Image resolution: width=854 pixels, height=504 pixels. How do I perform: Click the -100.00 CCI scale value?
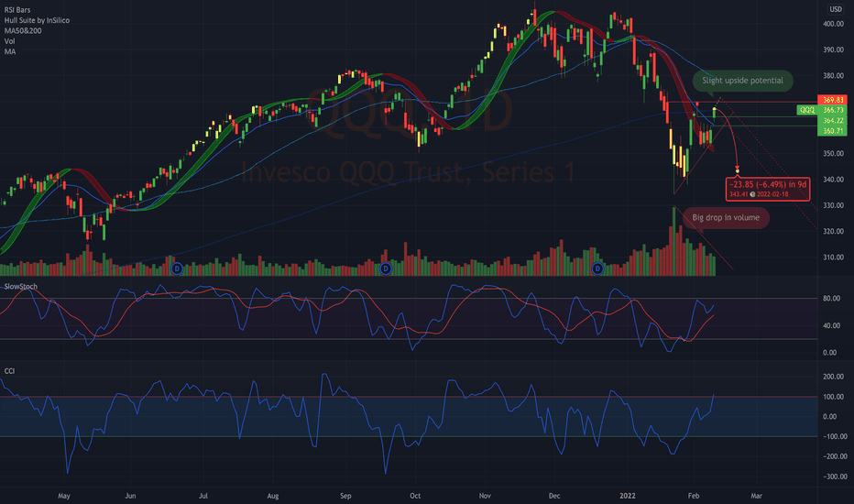(835, 436)
